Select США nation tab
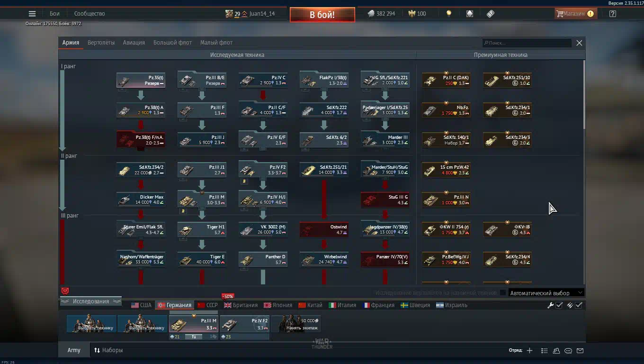This screenshot has height=364, width=644. pos(141,305)
